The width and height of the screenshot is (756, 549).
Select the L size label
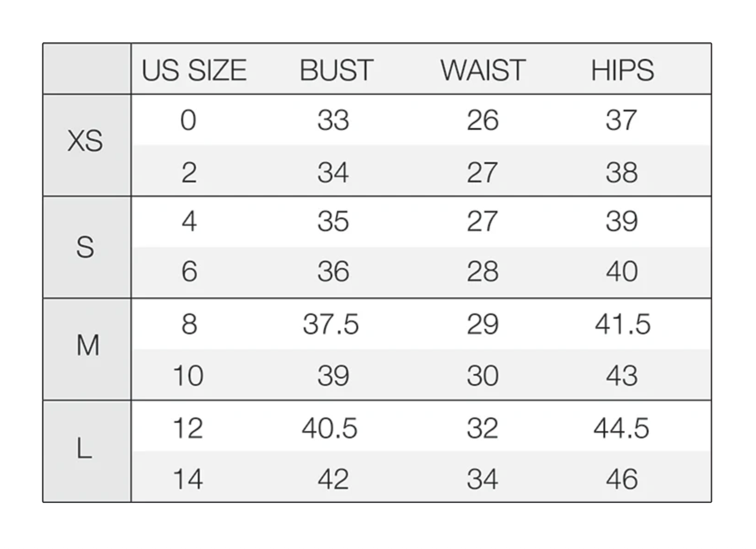point(84,449)
